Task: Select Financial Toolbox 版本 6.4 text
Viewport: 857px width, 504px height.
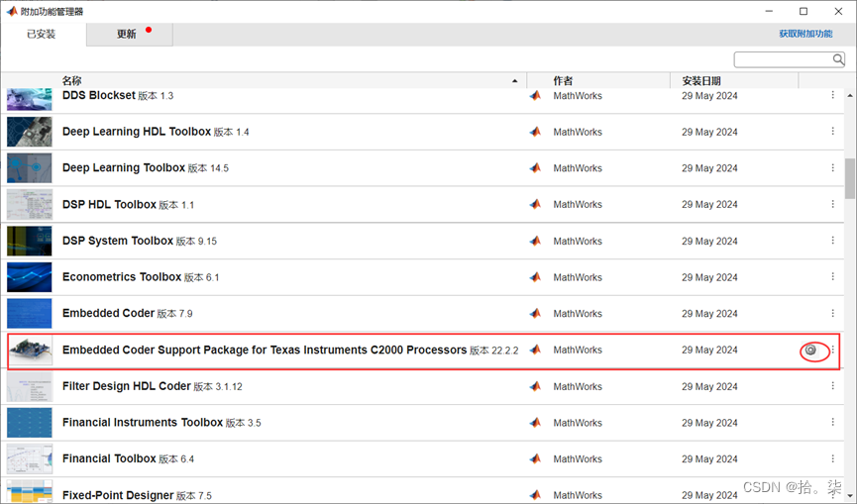Action: pyautogui.click(x=129, y=459)
